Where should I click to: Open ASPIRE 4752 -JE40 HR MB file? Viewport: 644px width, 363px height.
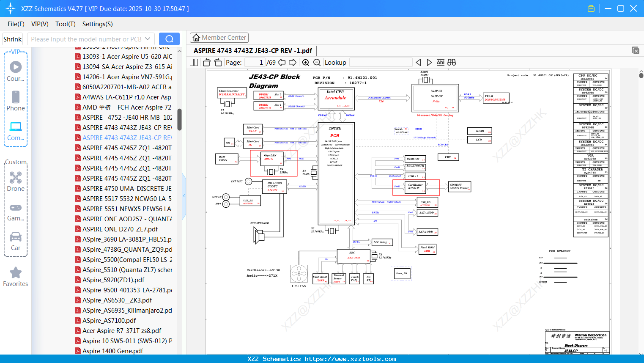[123, 118]
